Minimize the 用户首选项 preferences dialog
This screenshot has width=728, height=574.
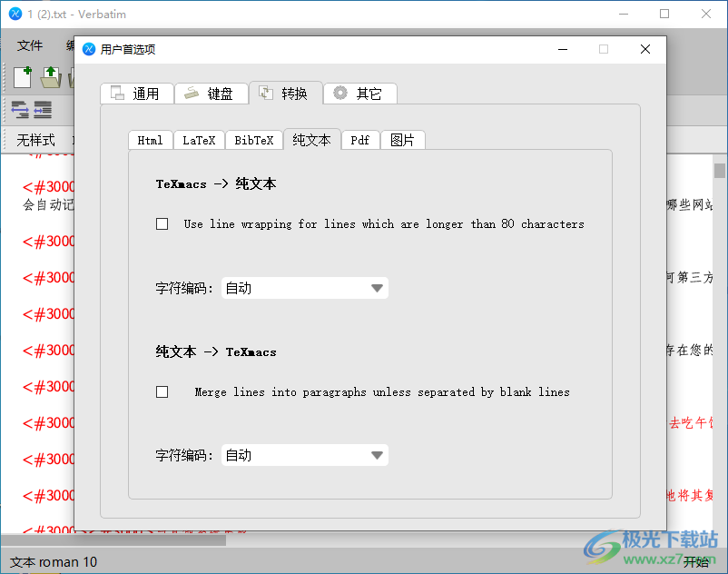[563, 49]
